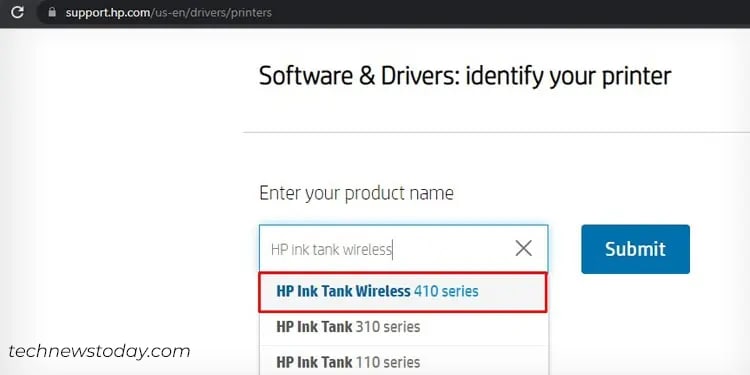
Task: Click the /us-en/drivers/printers URL path
Action: [211, 12]
